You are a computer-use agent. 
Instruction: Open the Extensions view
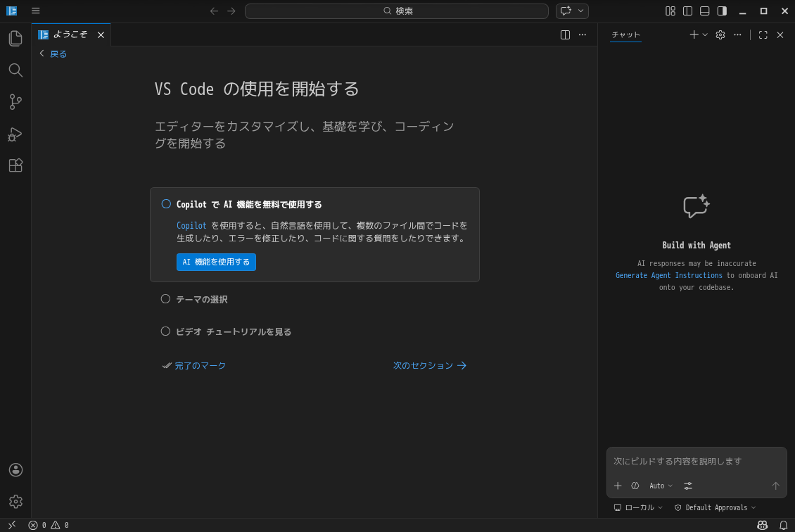tap(15, 165)
